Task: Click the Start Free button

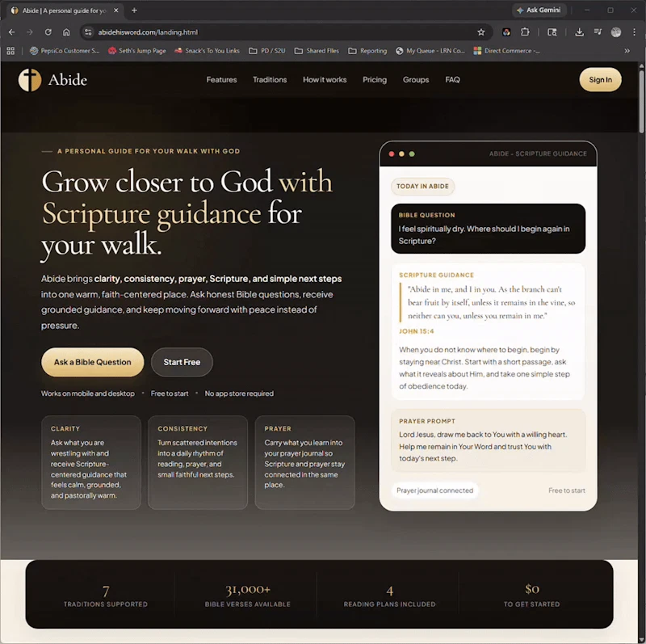Action: click(182, 362)
